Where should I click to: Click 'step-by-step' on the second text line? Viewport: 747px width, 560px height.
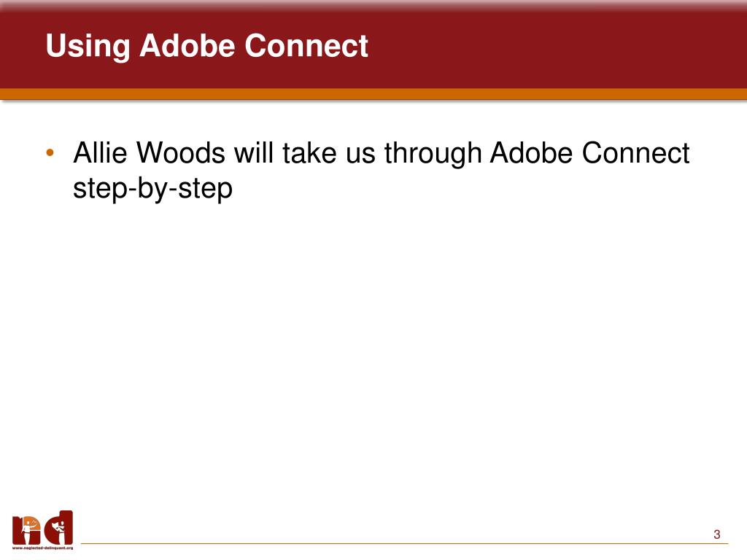(152, 189)
